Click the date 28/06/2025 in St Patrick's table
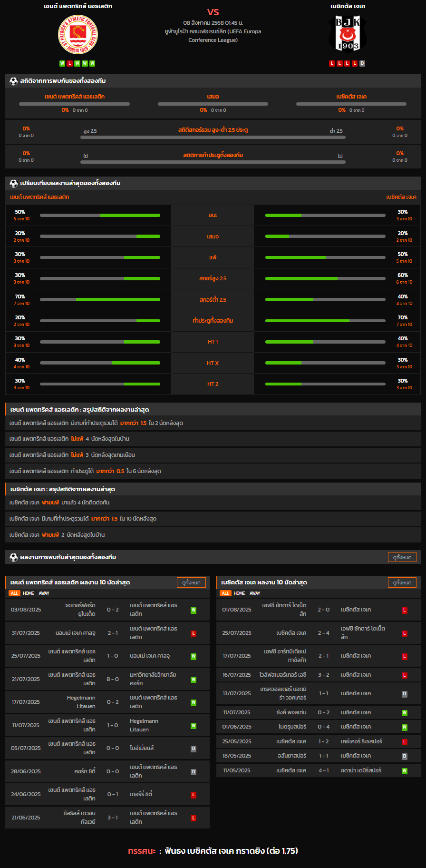 (x=26, y=772)
